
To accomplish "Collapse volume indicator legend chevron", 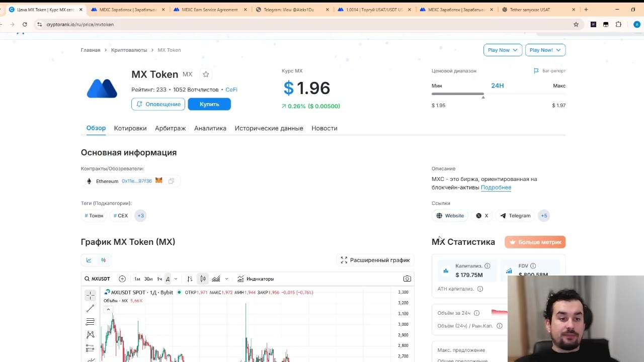I will (x=108, y=309).
